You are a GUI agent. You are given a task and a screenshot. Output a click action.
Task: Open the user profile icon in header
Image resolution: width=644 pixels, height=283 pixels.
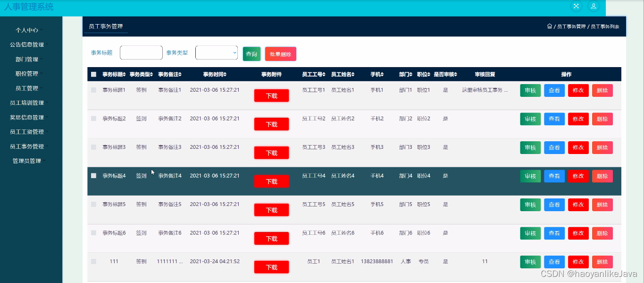[x=594, y=6]
